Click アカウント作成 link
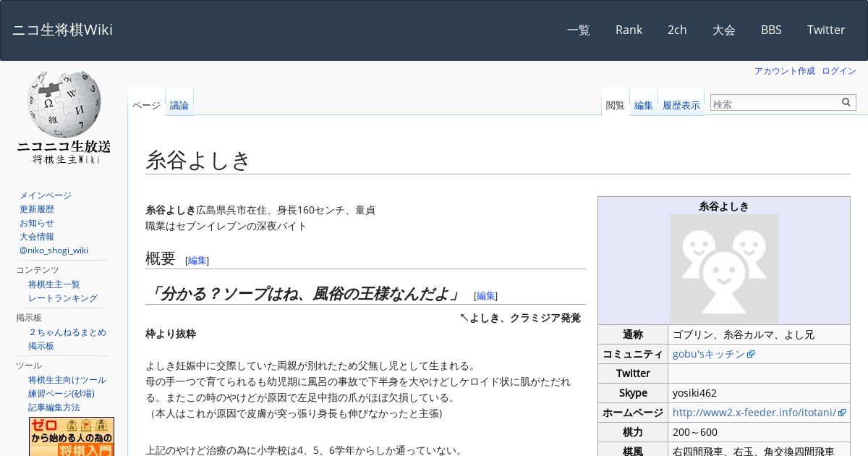 pos(785,71)
